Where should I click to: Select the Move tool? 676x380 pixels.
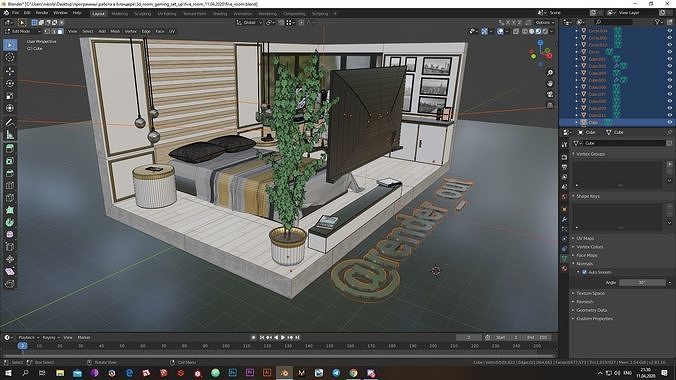point(9,71)
